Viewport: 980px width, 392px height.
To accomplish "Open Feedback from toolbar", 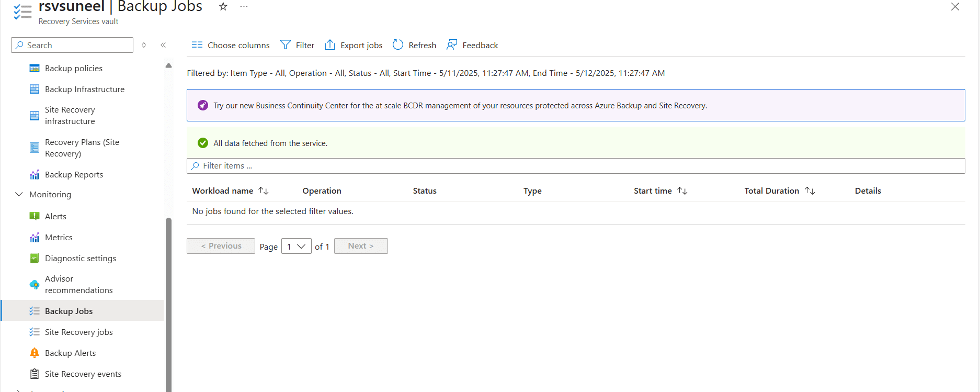I will tap(472, 45).
